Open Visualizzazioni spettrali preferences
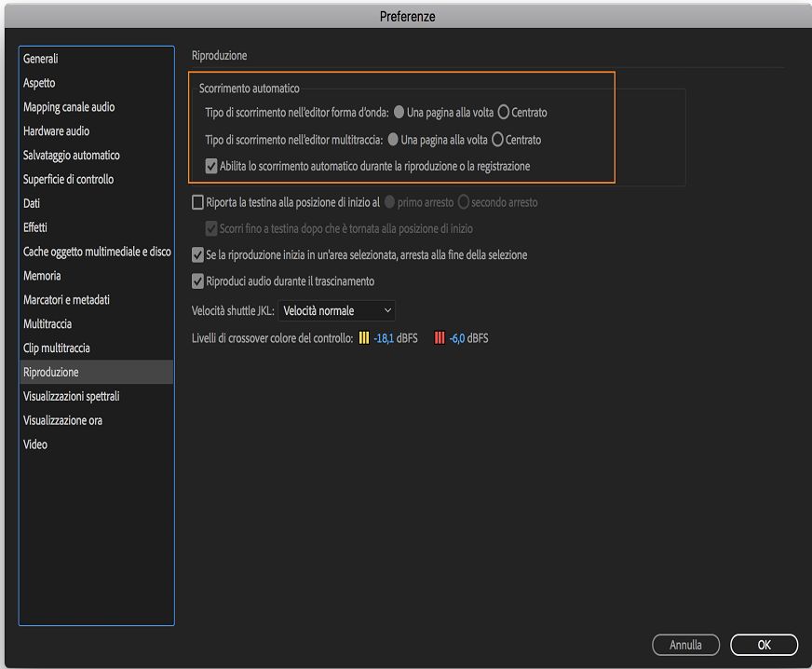The image size is (812, 669). coord(72,396)
